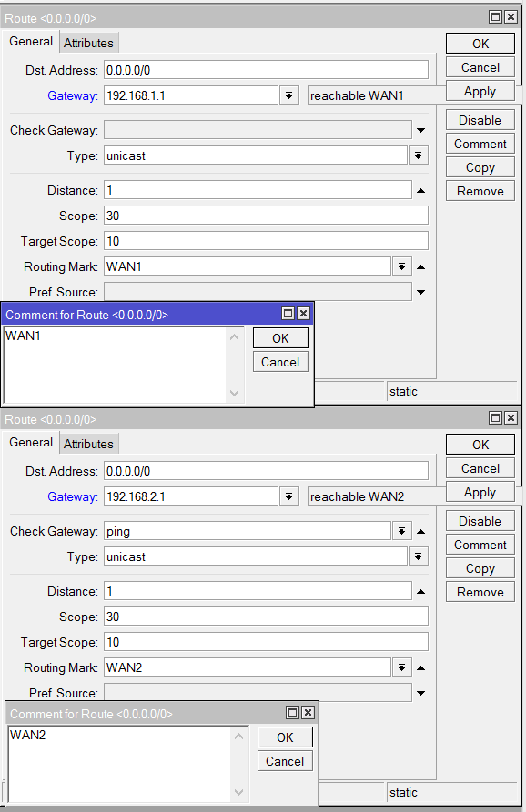The image size is (526, 812).
Task: Switch to Attributes tab in bottom route
Action: [x=88, y=444]
